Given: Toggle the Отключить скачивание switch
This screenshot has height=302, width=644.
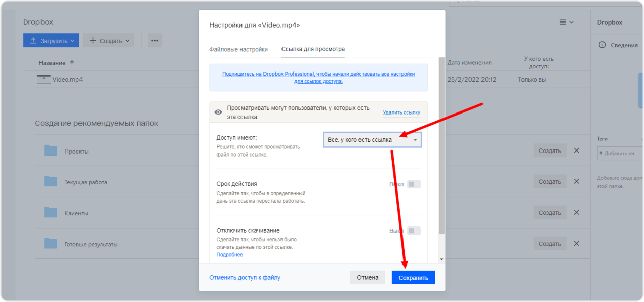Looking at the screenshot, I should pos(414,231).
